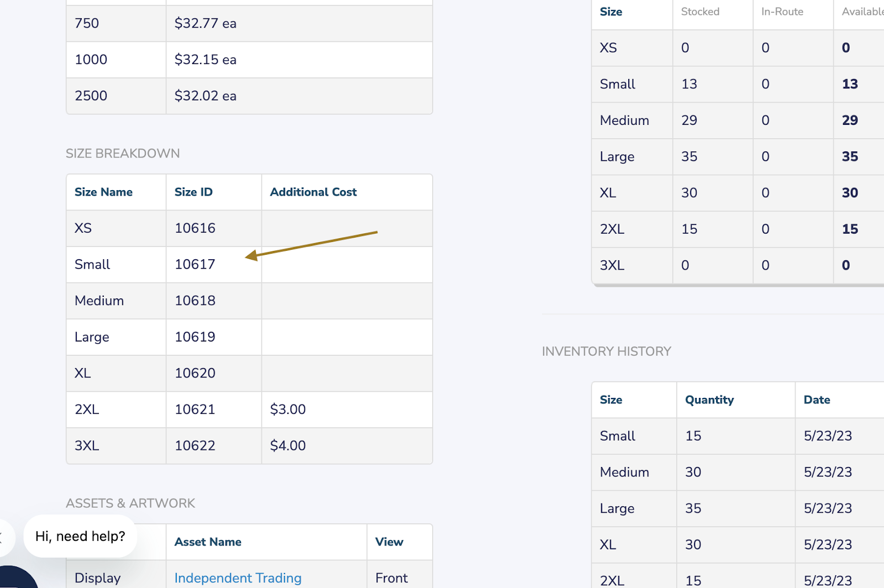This screenshot has height=588, width=884.
Task: Click the XS size ID 10616
Action: pyautogui.click(x=194, y=228)
